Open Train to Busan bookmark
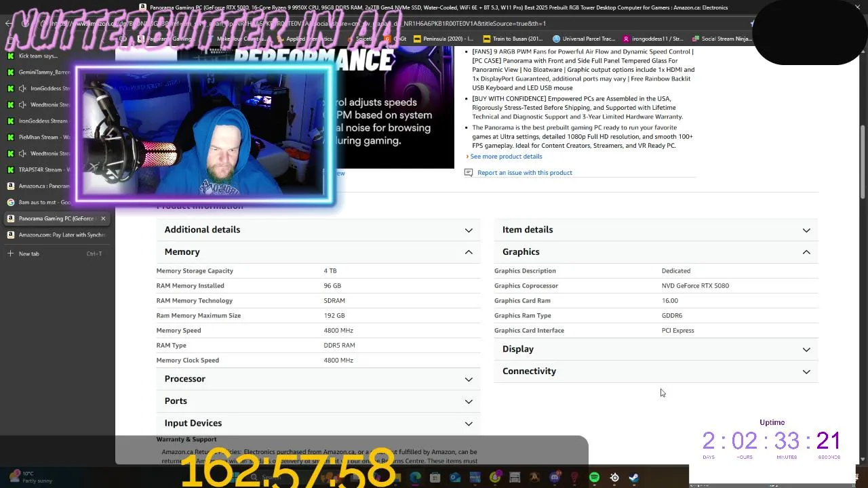The width and height of the screenshot is (868, 488). (513, 39)
